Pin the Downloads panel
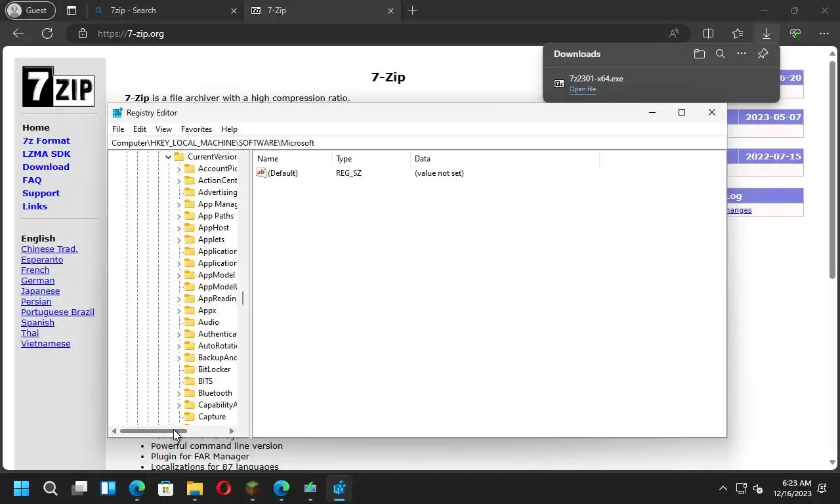The width and height of the screenshot is (840, 504). coord(763,54)
